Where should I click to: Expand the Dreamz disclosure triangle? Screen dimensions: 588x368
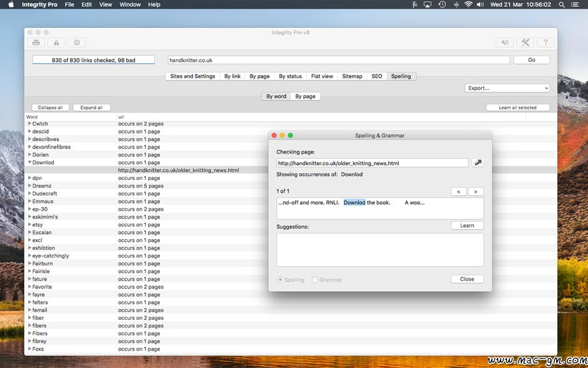coord(29,186)
